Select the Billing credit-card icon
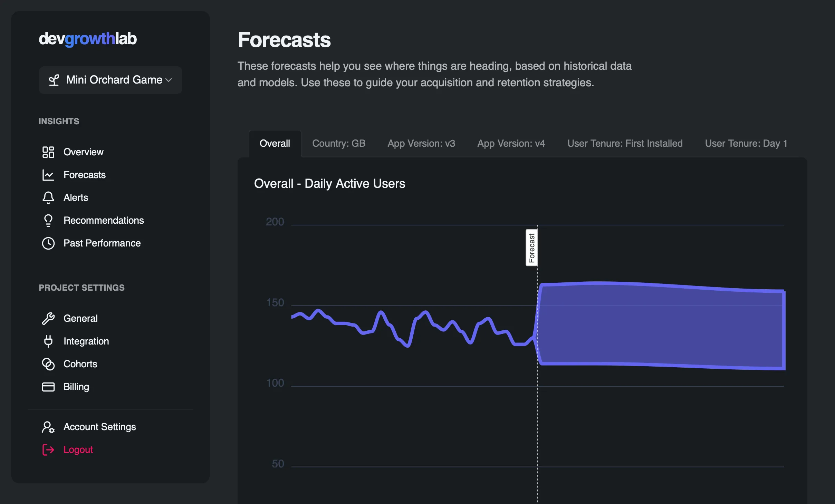This screenshot has width=835, height=504. pos(48,387)
